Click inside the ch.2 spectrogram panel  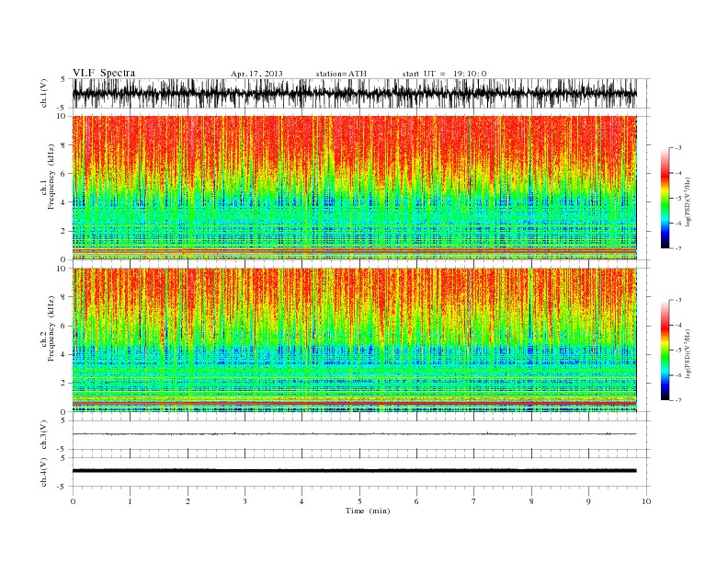(x=354, y=339)
